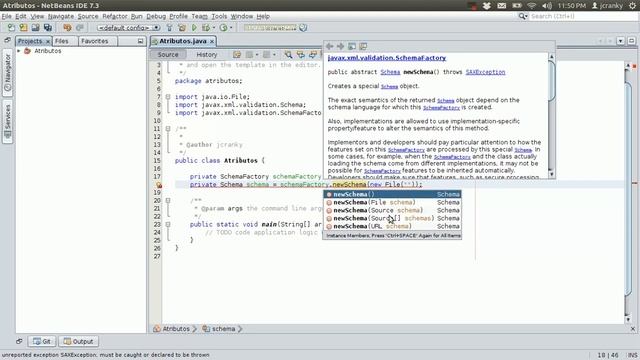Viewport: 640px width, 360px height.
Task: Click the editor vertical scrollbar
Action: click(628, 192)
